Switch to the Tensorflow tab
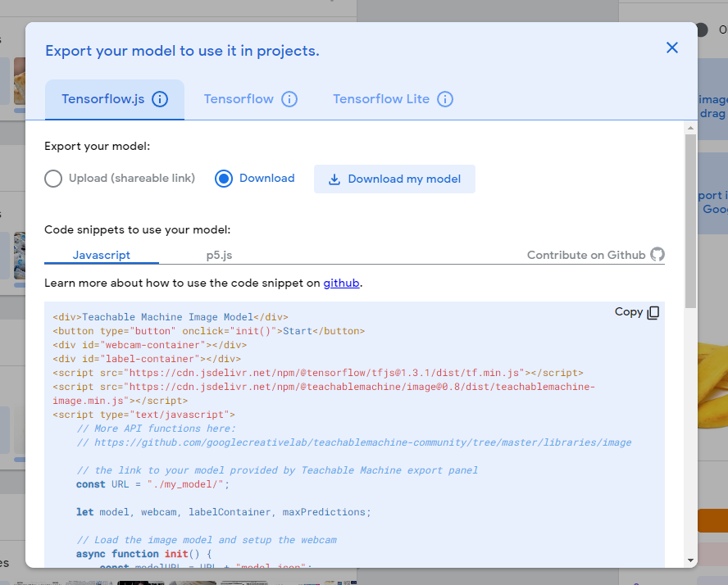The image size is (728, 585). (251, 99)
